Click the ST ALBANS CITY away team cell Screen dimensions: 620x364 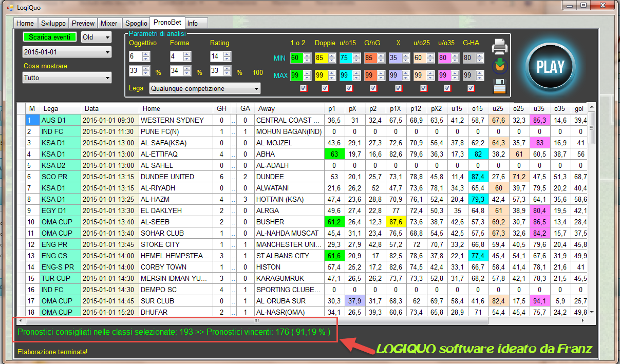coord(290,256)
